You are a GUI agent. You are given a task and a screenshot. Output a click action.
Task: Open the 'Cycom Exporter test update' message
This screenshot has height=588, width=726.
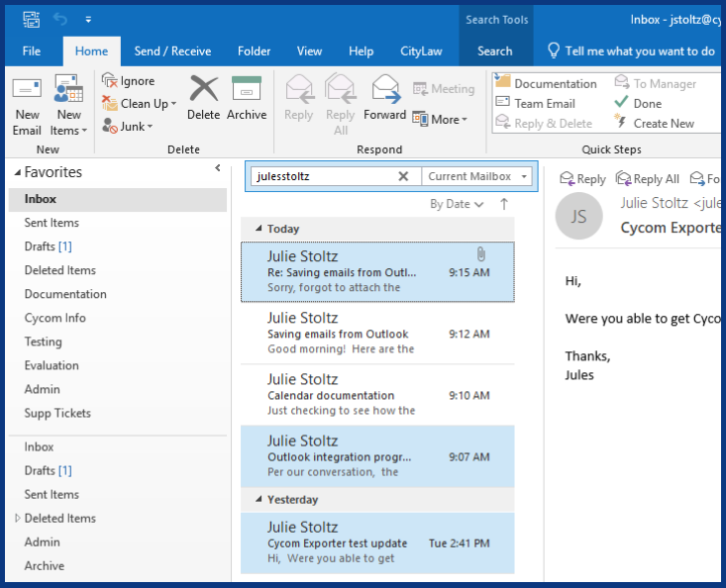point(377,542)
